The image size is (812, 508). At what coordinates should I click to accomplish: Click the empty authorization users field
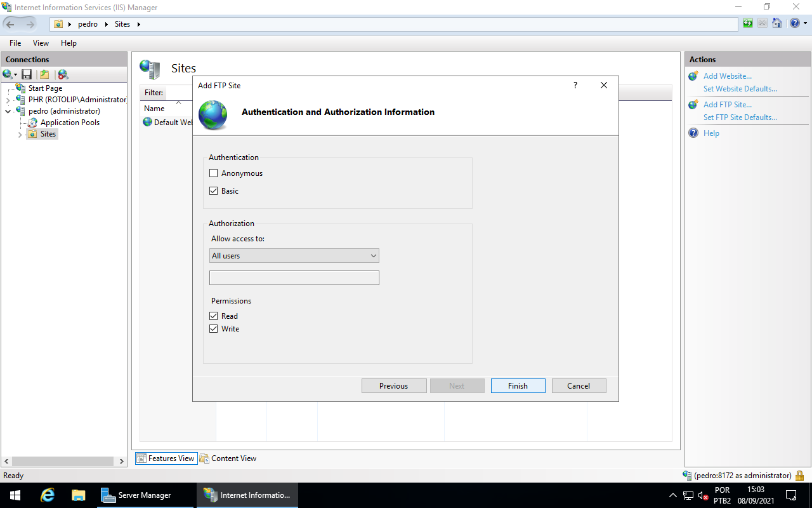294,277
